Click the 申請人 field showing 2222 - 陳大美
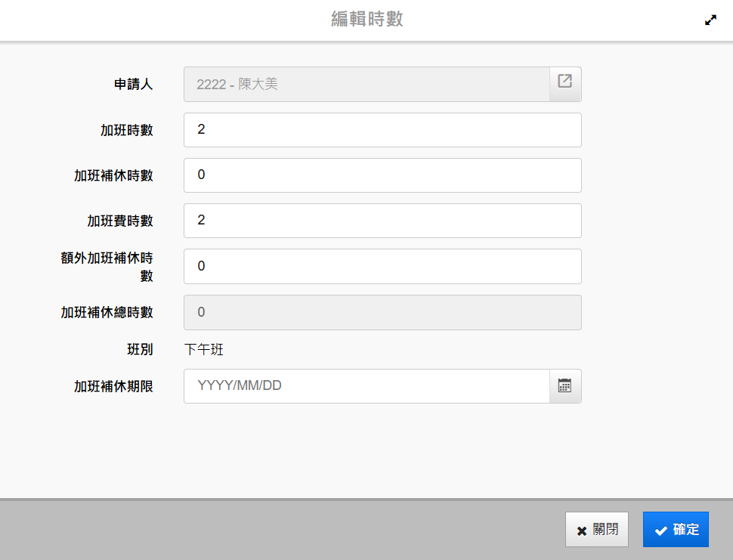Viewport: 733px width, 560px height. (x=366, y=84)
